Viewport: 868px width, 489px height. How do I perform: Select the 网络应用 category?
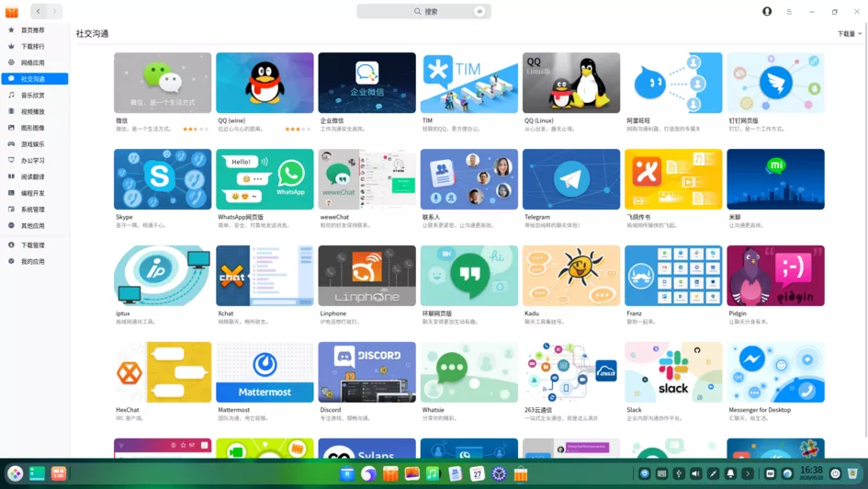32,63
